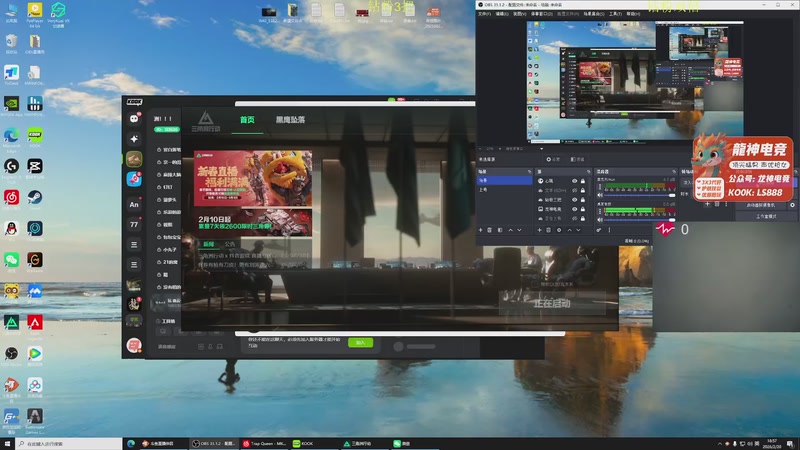Image resolution: width=800 pixels, height=450 pixels.
Task: Open the Steam desktop shortcut
Action: point(35,199)
